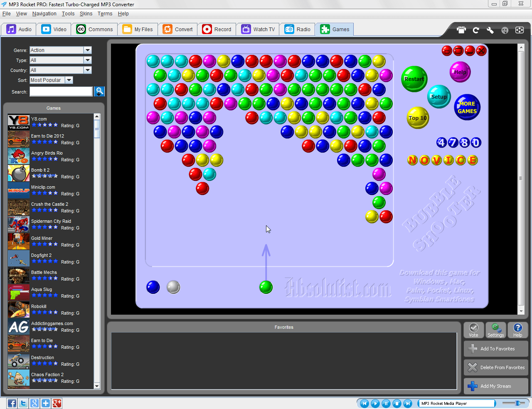Select Destruction game
Screen dimensions: 532x409
pyautogui.click(x=51, y=361)
